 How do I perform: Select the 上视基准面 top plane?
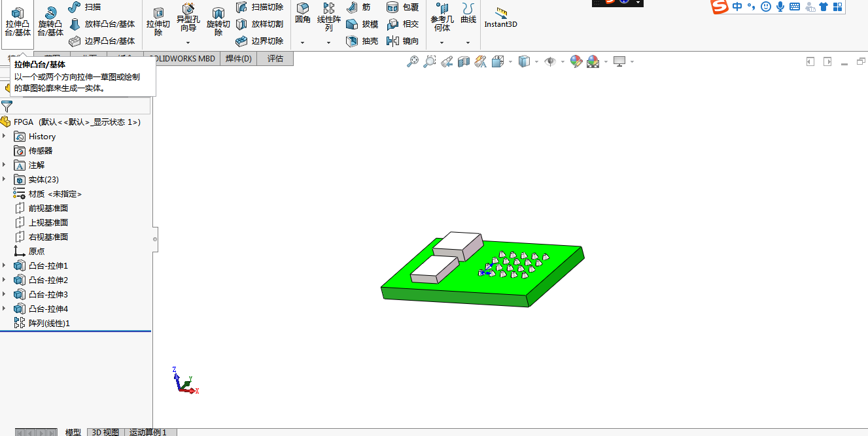click(41, 222)
